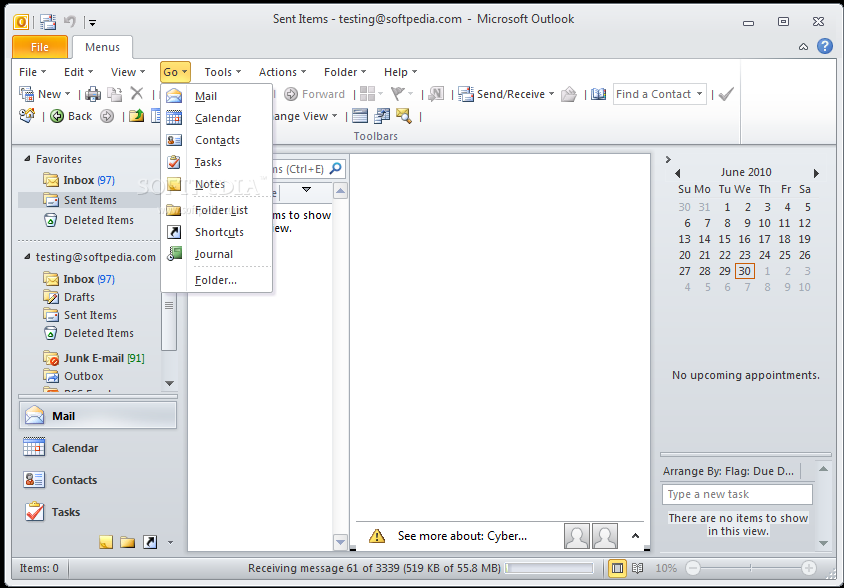Open the Actions menu
The width and height of the screenshot is (844, 588).
tap(282, 72)
